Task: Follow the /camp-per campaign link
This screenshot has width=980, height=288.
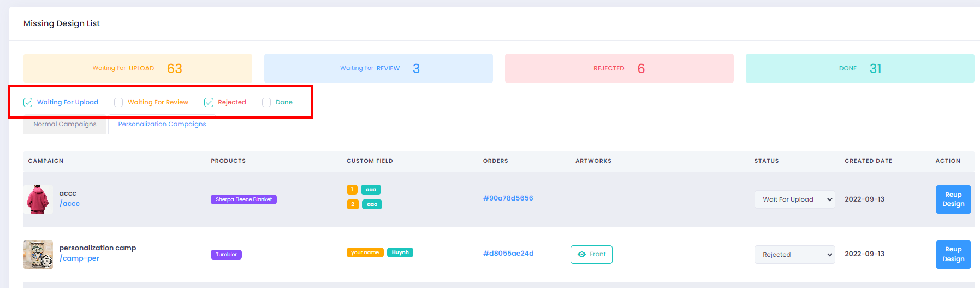Action: 79,258
